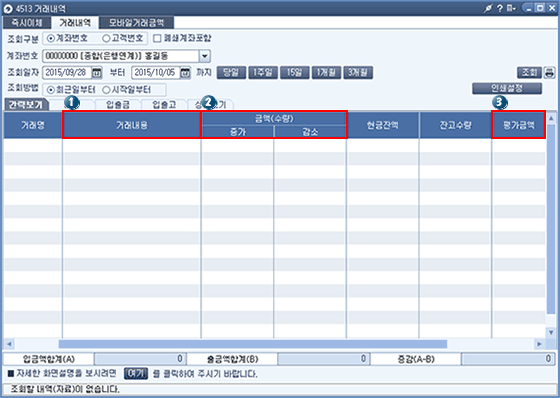Screen dimensions: 560x398
Task: Click the 증감(A-B) value field
Action: 507,359
